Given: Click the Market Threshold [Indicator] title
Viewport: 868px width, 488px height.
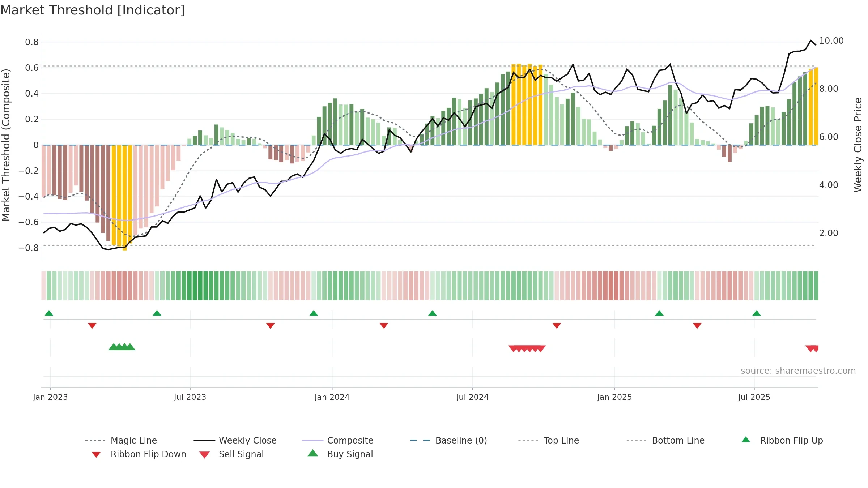Looking at the screenshot, I should pos(93,10).
